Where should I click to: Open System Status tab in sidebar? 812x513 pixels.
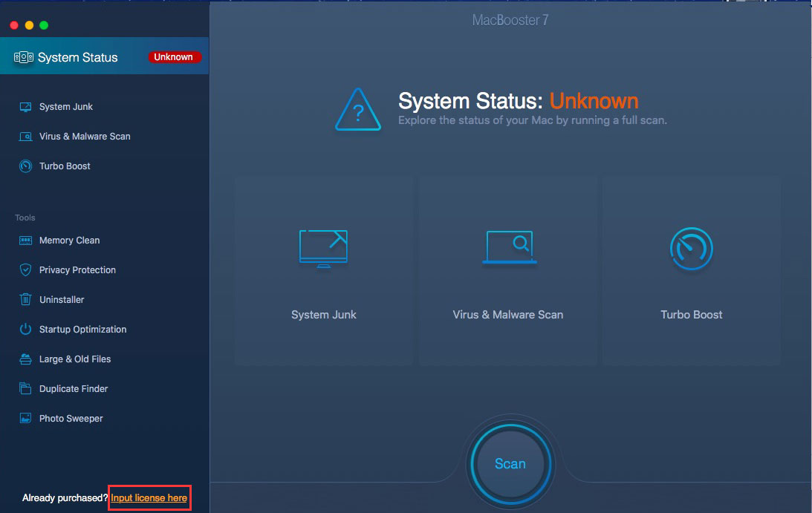click(x=104, y=56)
